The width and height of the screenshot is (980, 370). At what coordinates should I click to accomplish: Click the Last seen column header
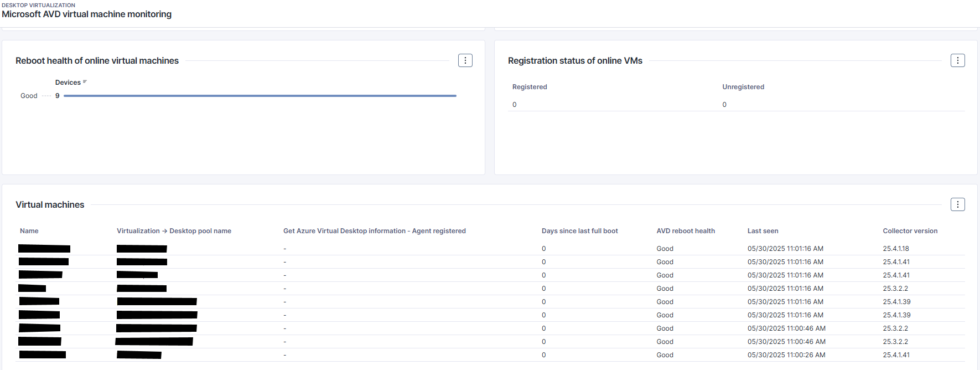click(763, 231)
